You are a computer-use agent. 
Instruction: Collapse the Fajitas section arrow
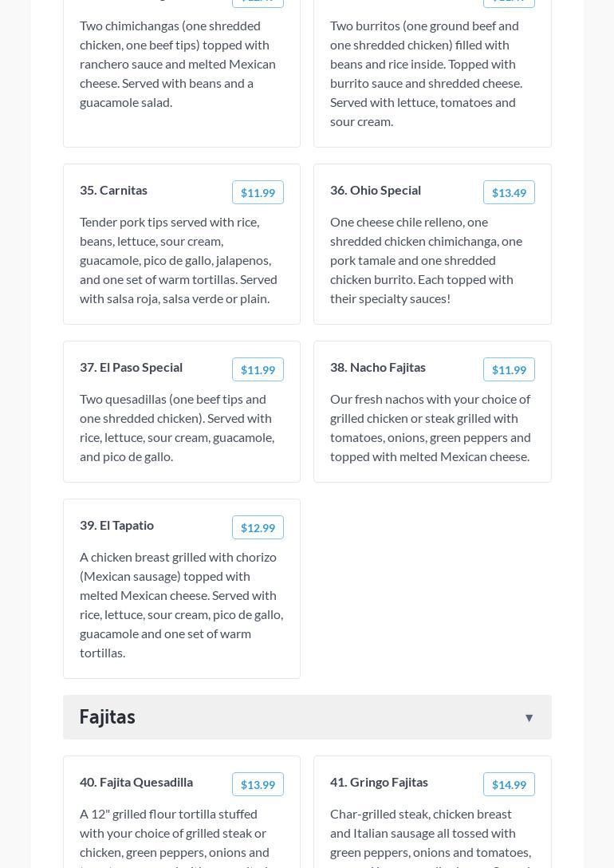[529, 718]
